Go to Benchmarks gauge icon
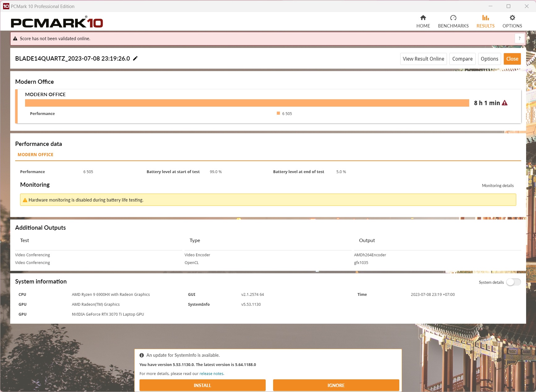 (x=453, y=18)
